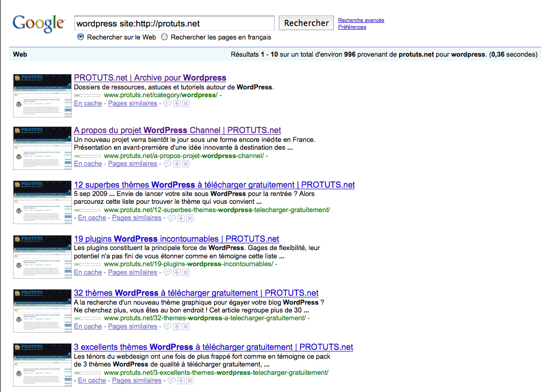Click comment bubble icon for 12 superbes thèmes result
542x392 pixels.
click(172, 218)
